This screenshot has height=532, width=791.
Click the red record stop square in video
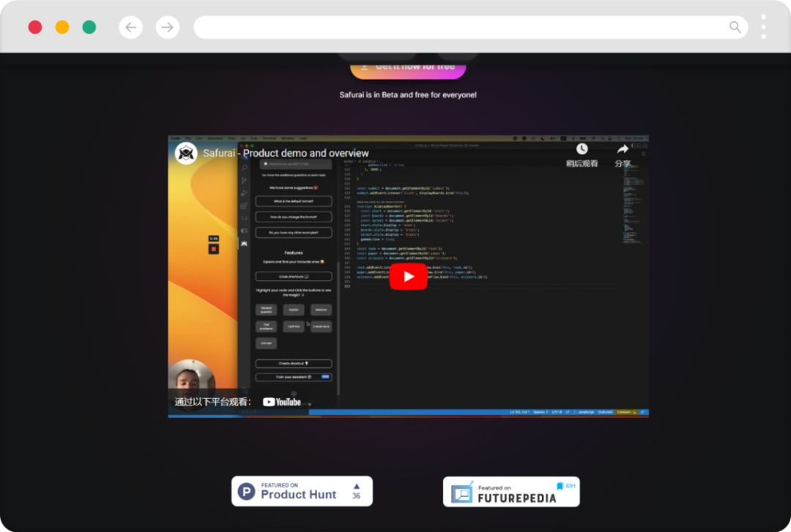click(x=213, y=249)
